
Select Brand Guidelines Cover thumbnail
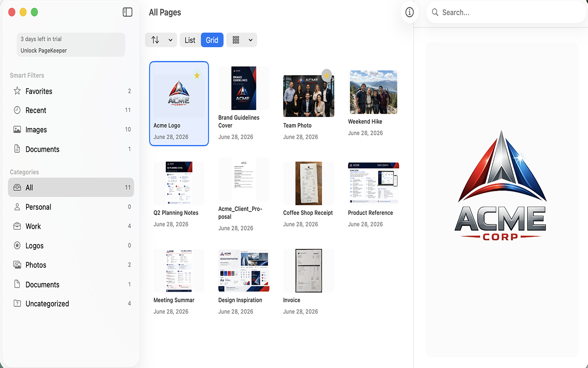(244, 88)
